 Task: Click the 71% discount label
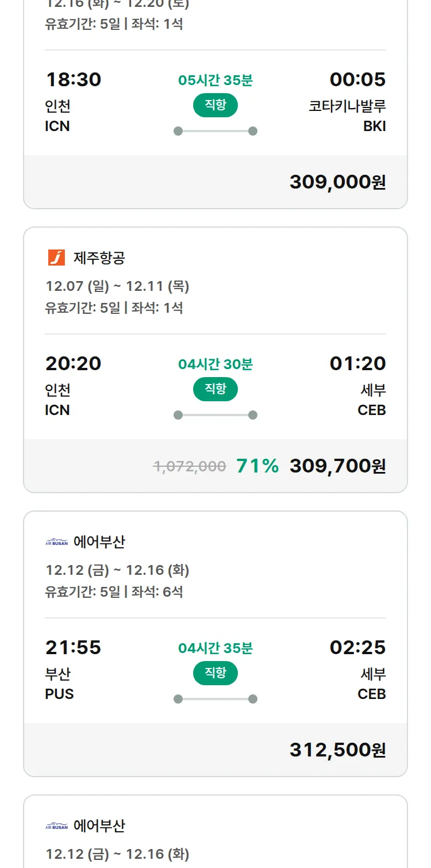tap(257, 466)
